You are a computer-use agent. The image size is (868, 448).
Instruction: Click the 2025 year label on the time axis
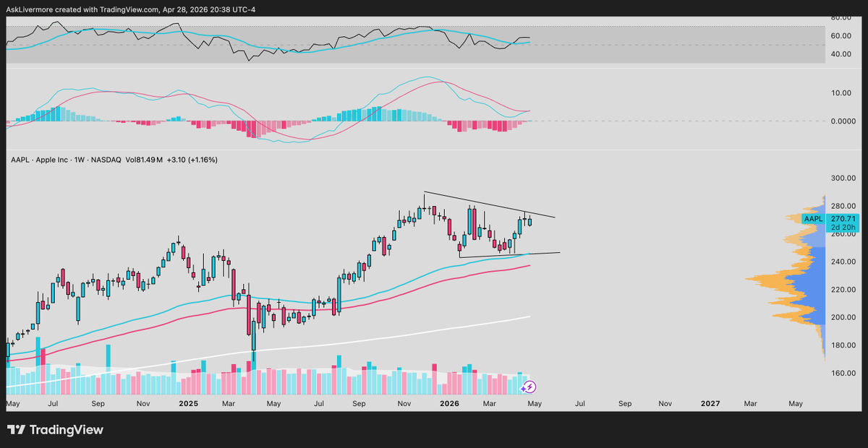click(189, 402)
